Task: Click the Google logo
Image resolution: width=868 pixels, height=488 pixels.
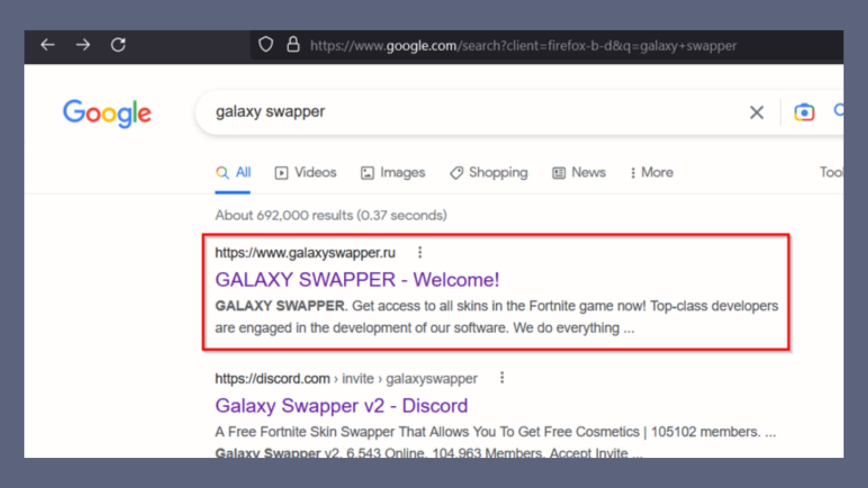Action: (107, 114)
